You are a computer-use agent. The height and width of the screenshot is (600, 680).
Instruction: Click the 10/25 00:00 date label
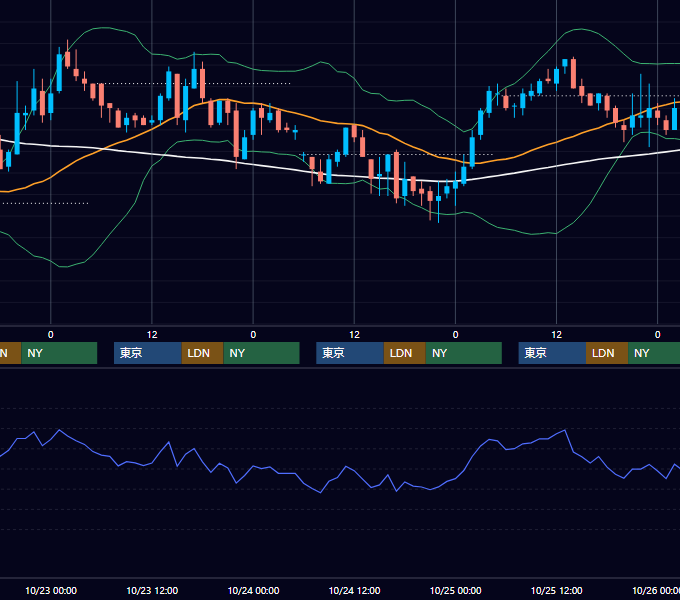455,590
